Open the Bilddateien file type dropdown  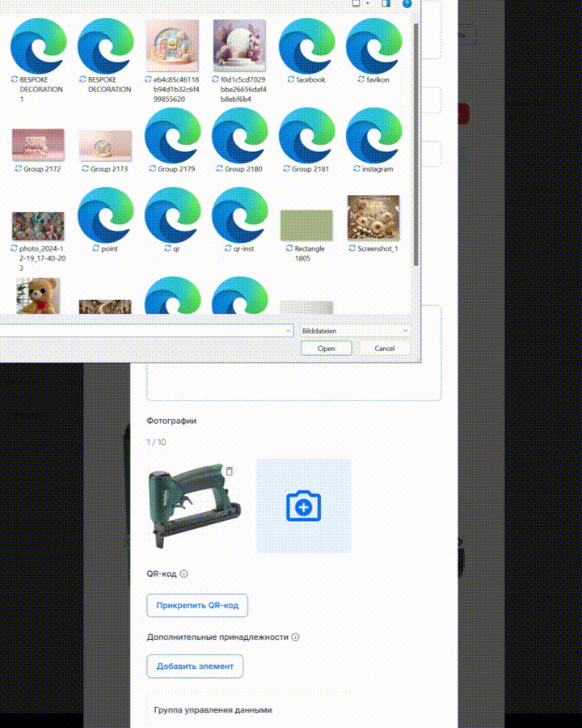(x=355, y=331)
